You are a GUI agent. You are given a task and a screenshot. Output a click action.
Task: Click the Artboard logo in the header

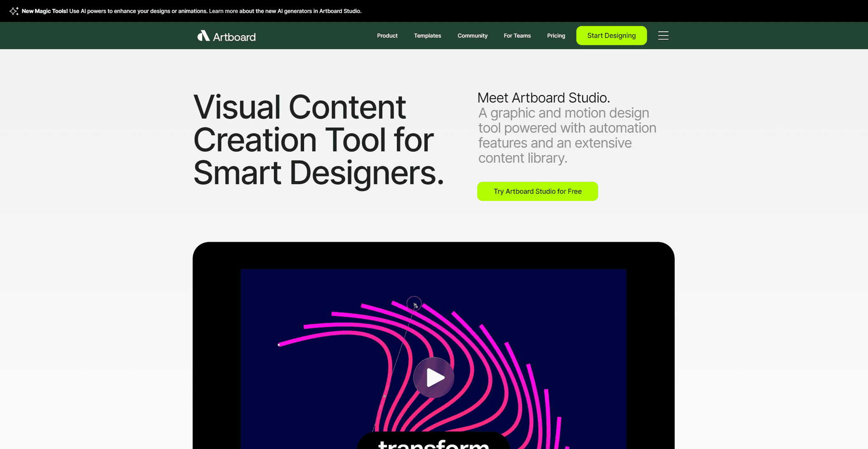click(226, 36)
